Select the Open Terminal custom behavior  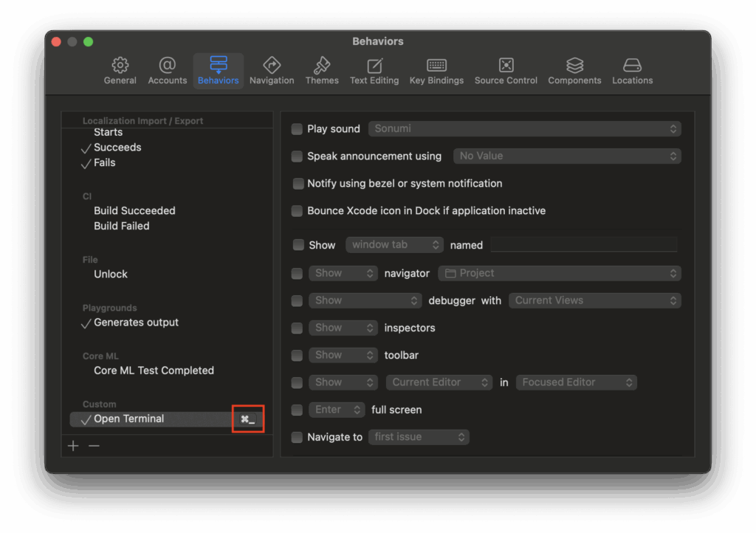click(166, 419)
